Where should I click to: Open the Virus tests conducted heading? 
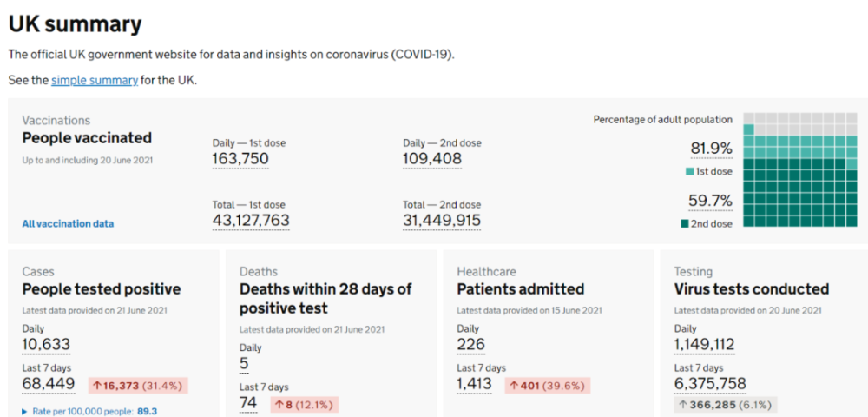coord(752,288)
